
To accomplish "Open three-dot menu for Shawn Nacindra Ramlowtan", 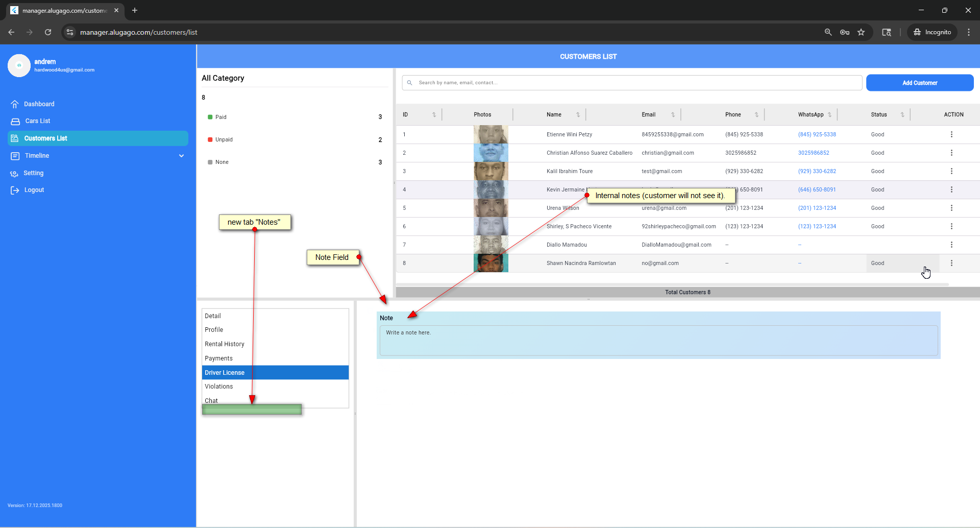I will [x=951, y=263].
